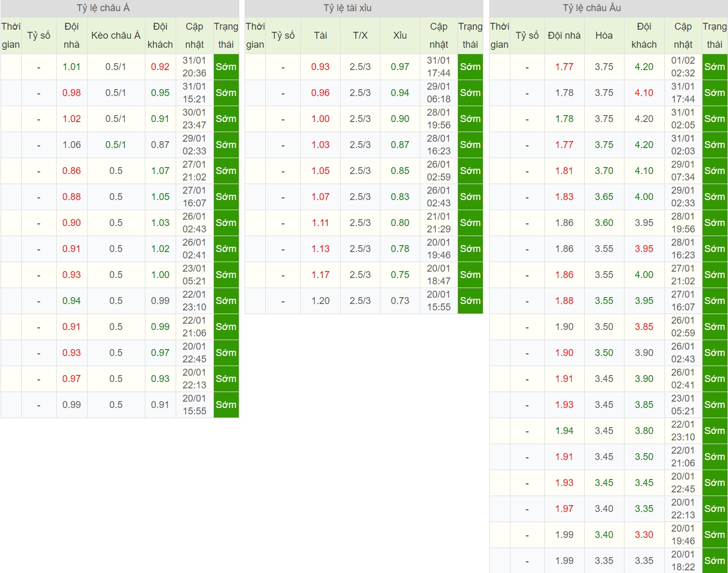Screen dimensions: 728x573
Task: Select the 20/01 18:47 update time
Action: click(x=439, y=275)
